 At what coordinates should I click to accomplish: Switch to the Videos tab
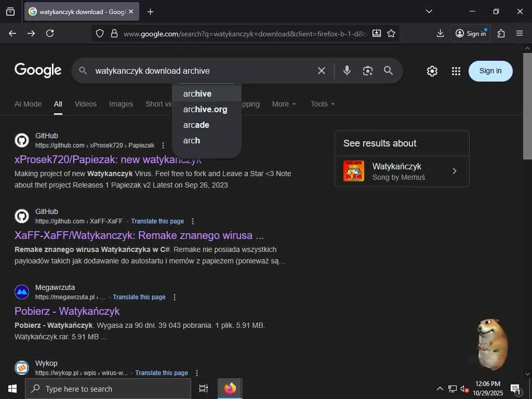click(x=86, y=104)
